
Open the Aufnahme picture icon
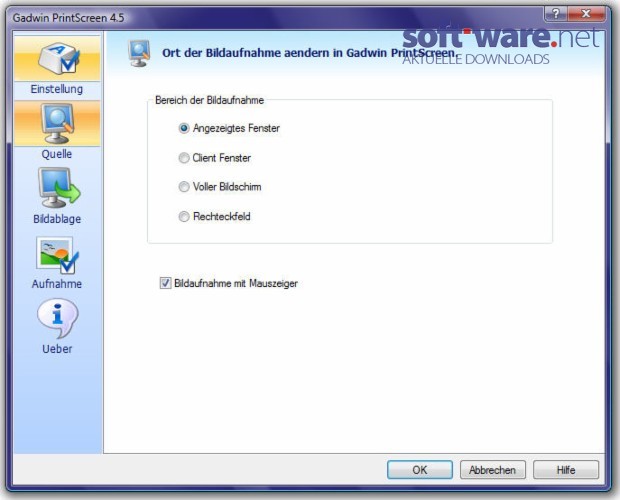(58, 255)
